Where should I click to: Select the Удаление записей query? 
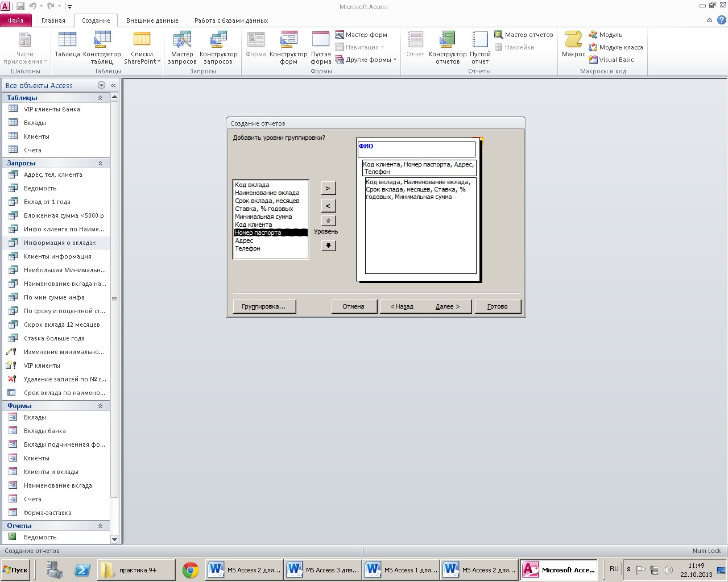click(x=56, y=379)
